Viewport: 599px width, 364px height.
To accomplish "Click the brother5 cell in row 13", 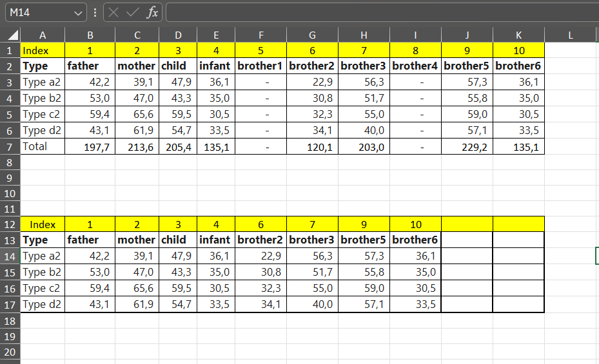I will (x=364, y=240).
